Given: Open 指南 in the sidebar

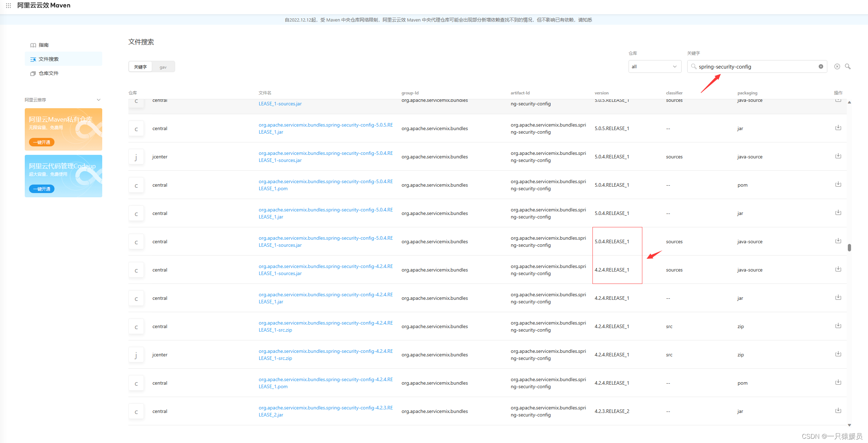Looking at the screenshot, I should coord(44,45).
